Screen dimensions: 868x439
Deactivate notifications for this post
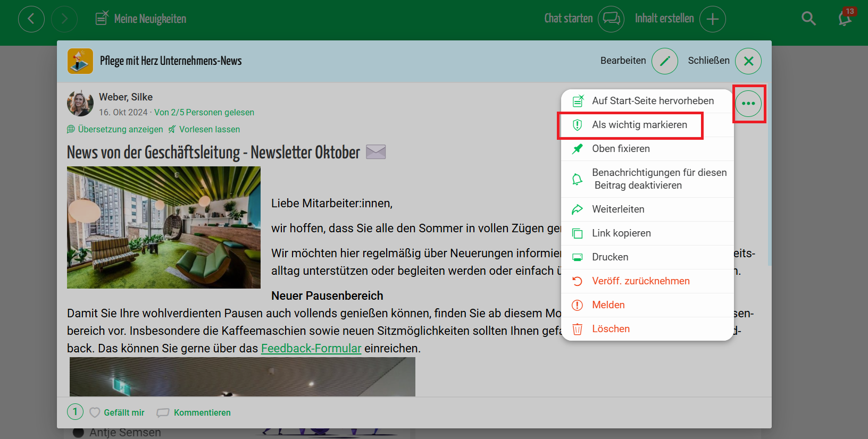pyautogui.click(x=658, y=179)
